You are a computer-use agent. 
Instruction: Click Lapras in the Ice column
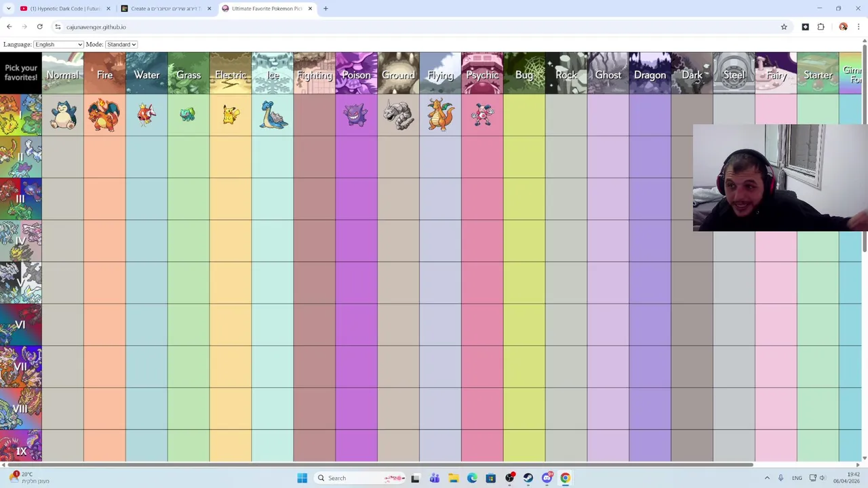coord(273,115)
